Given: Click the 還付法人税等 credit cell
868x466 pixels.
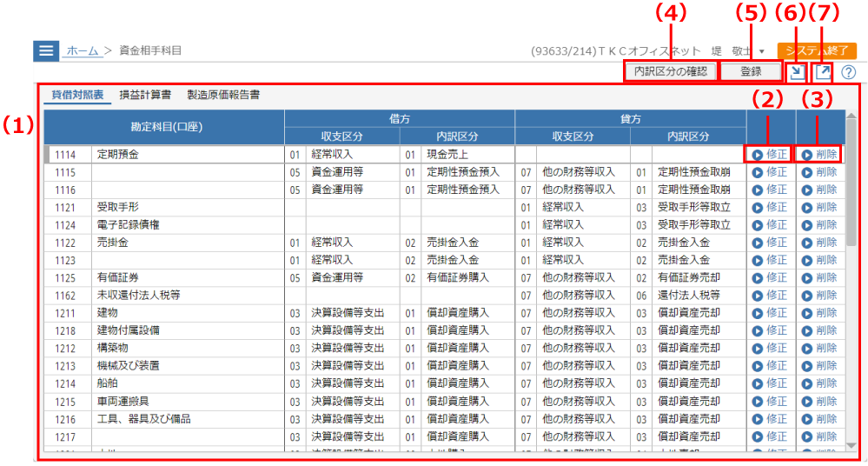Looking at the screenshot, I should 699,296.
